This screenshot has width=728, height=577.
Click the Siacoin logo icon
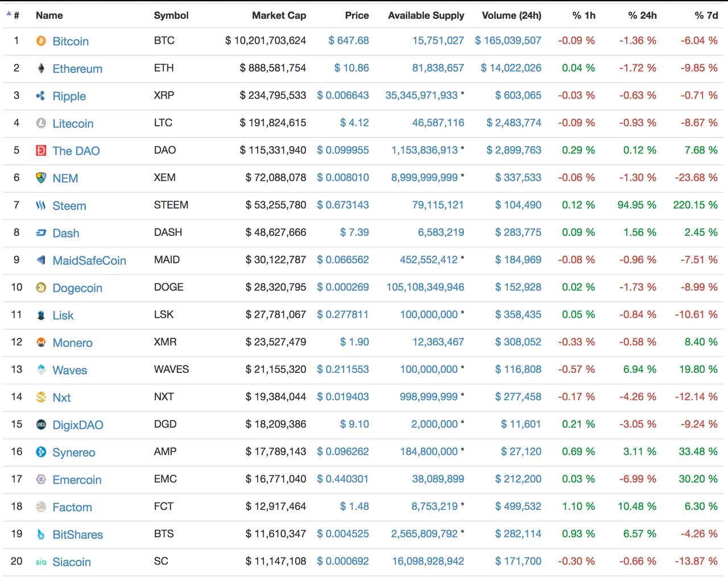click(41, 562)
